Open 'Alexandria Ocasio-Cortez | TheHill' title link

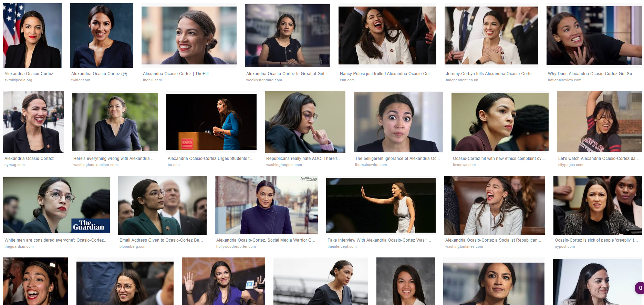point(176,74)
